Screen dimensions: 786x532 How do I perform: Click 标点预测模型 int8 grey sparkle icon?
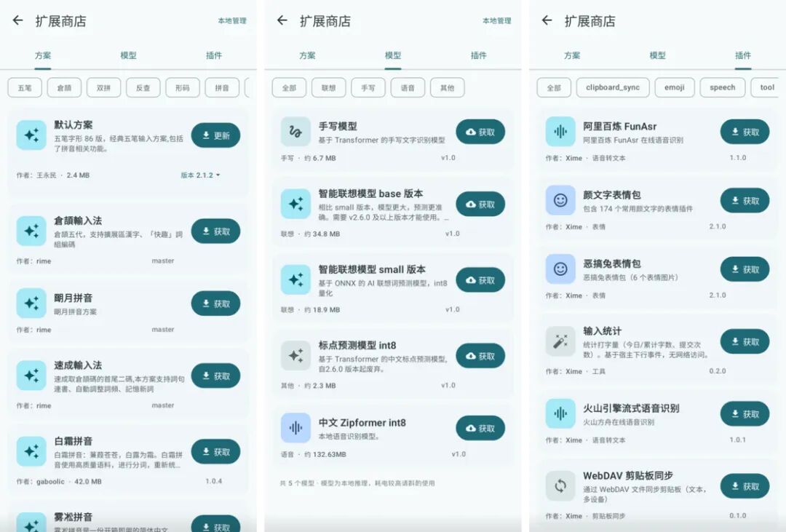point(295,355)
